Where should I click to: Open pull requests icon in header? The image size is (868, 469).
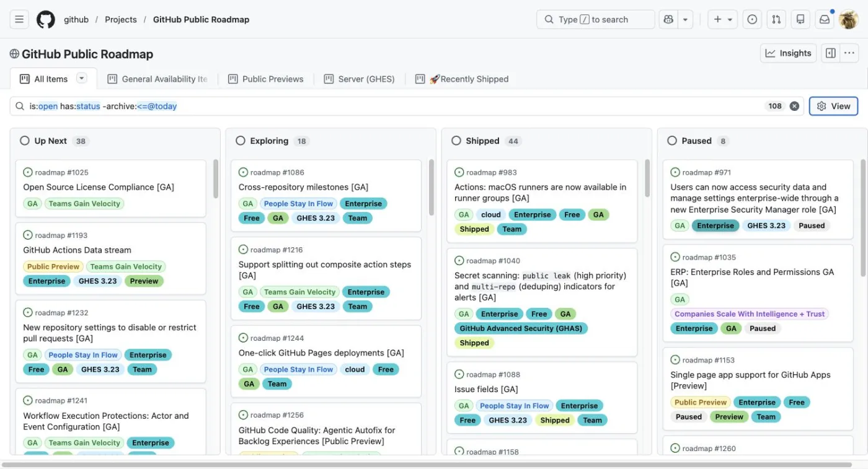[x=776, y=19]
